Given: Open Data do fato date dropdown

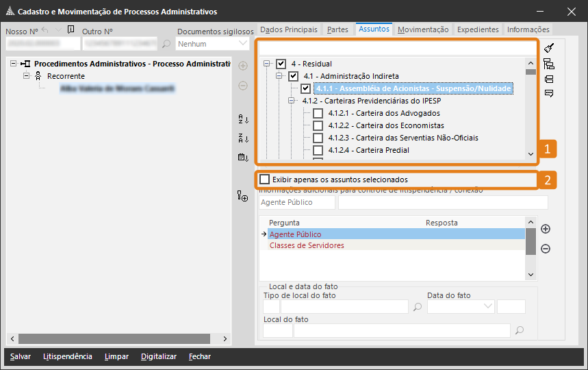Looking at the screenshot, I should (488, 306).
